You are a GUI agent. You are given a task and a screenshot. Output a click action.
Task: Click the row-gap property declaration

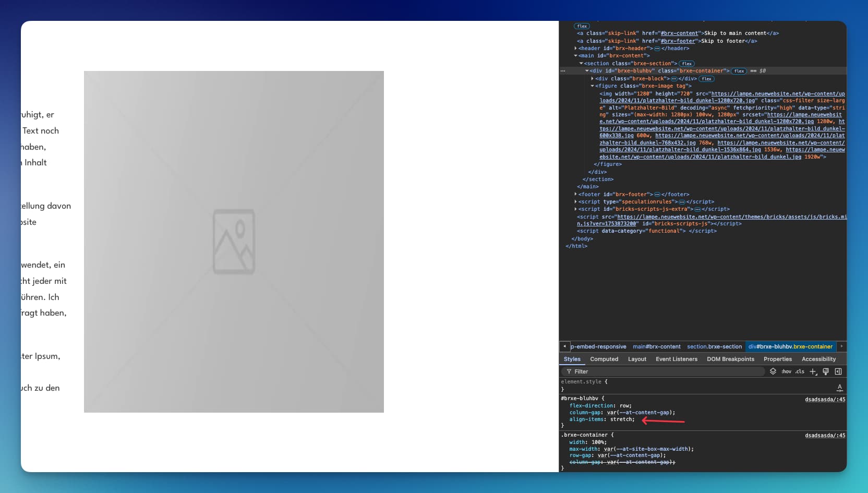click(x=618, y=455)
